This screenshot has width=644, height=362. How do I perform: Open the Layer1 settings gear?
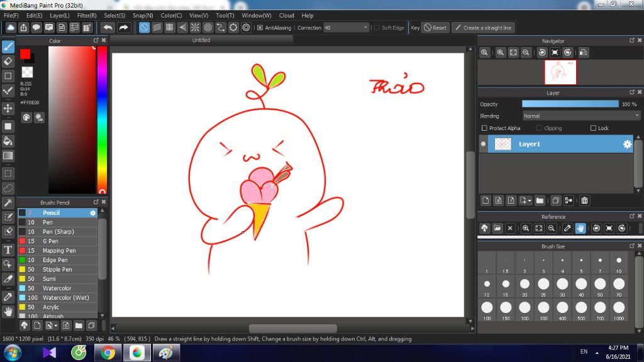click(627, 144)
